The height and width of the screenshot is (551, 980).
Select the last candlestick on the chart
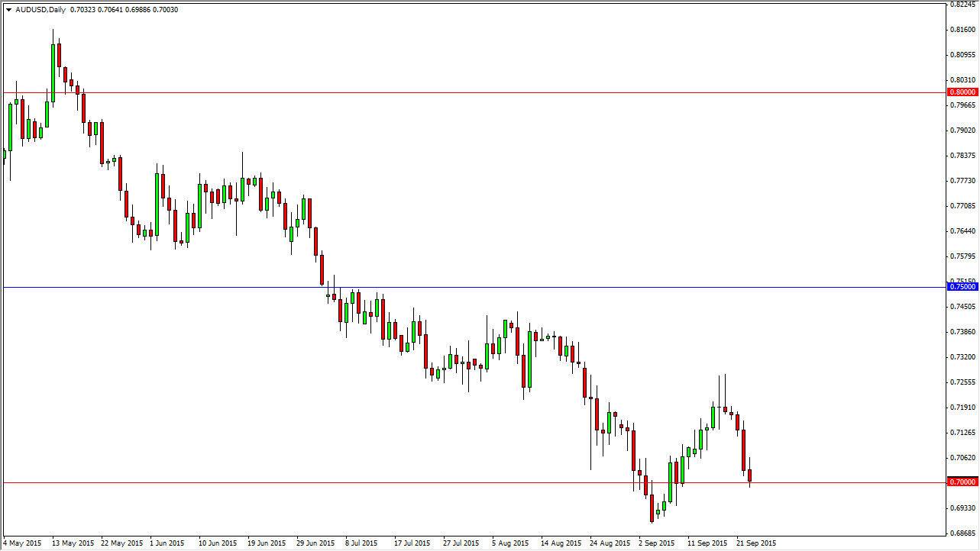(750, 477)
